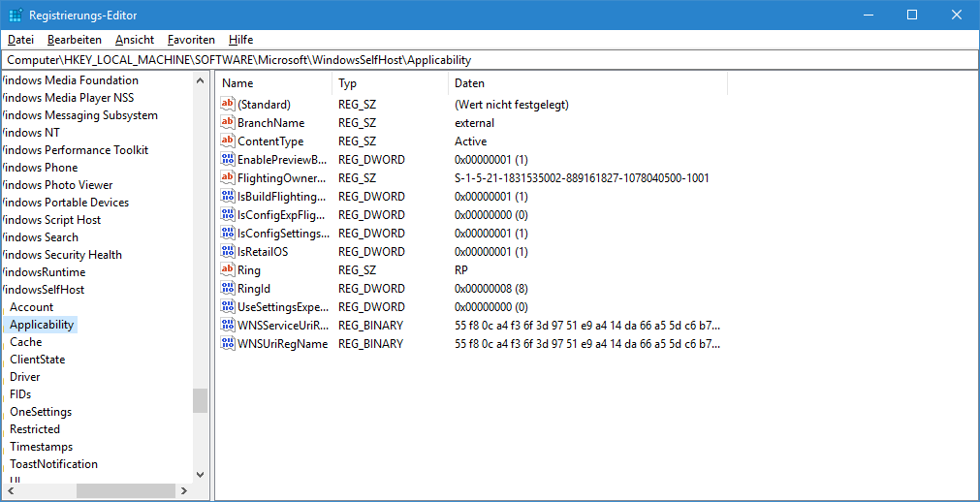Sort values by the Typ column header

tap(390, 83)
